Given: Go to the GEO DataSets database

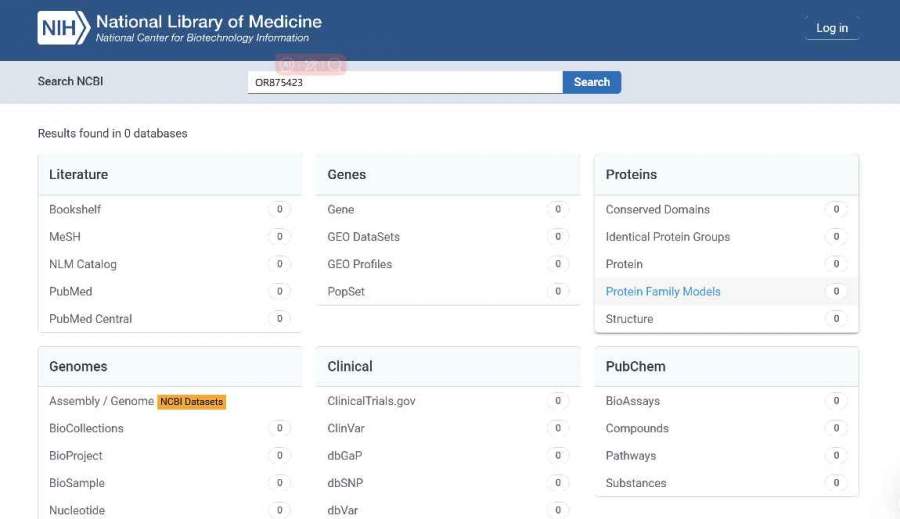Looking at the screenshot, I should (363, 237).
